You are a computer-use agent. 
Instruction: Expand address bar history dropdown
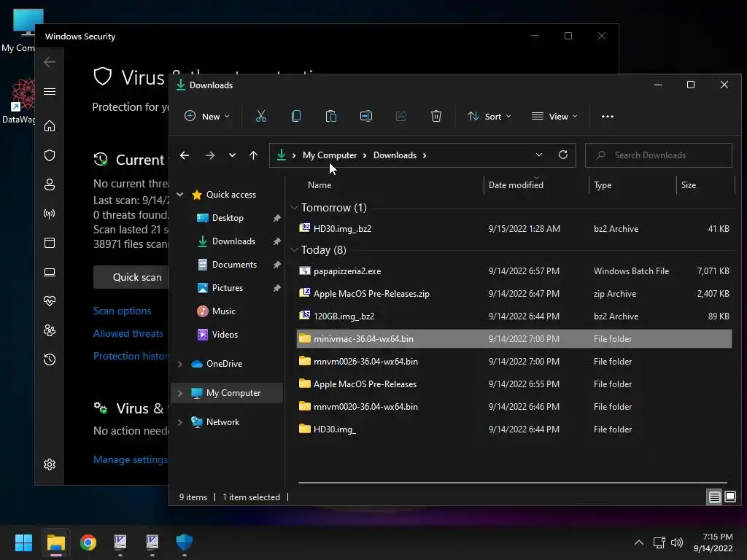point(539,155)
